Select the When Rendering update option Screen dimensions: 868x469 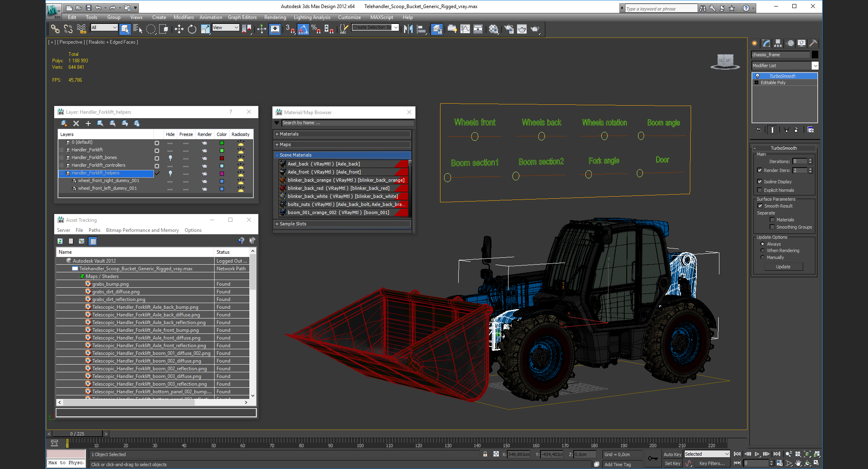[x=762, y=250]
